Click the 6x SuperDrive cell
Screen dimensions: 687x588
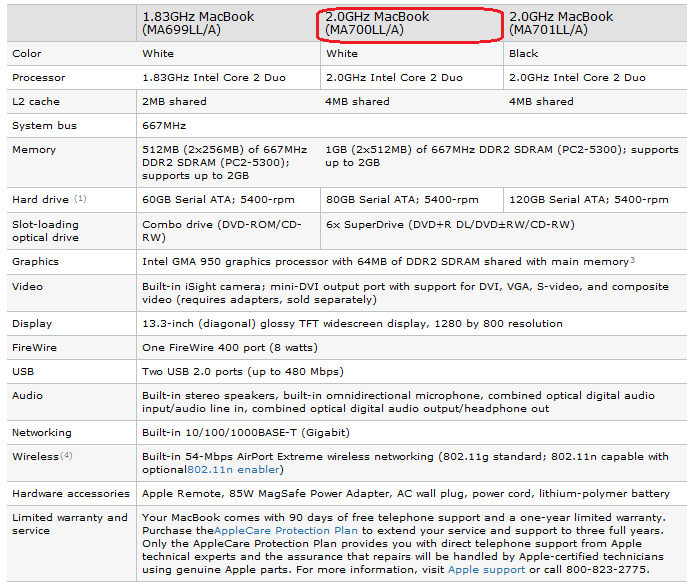click(x=449, y=225)
